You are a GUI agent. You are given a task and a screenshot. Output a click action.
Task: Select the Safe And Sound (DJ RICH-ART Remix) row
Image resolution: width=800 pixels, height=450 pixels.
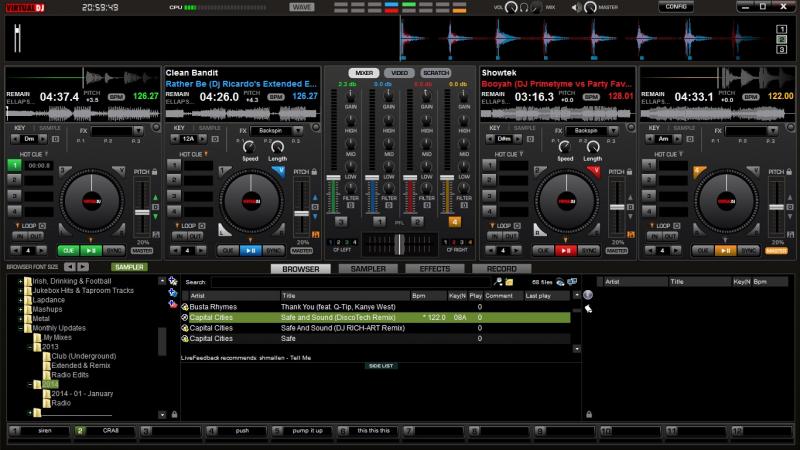[376, 328]
